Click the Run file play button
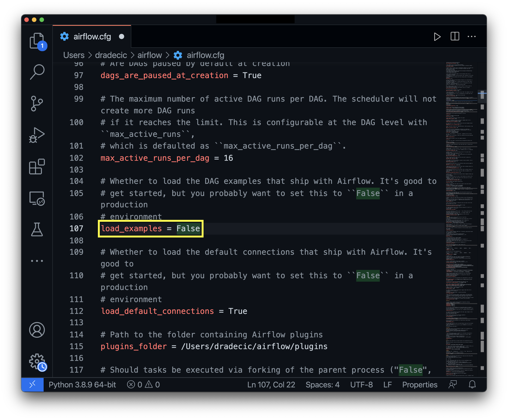 point(437,37)
